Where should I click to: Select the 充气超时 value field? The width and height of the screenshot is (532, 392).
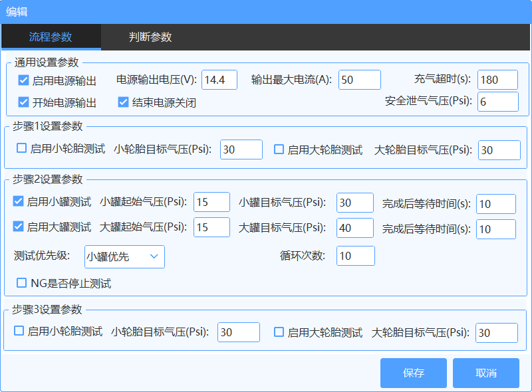click(497, 79)
